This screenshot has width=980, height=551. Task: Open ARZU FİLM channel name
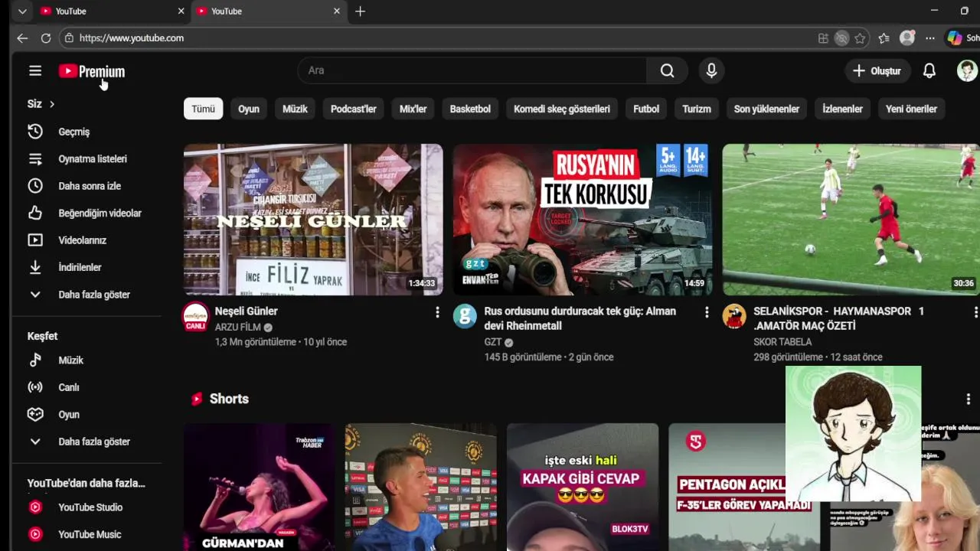(238, 327)
